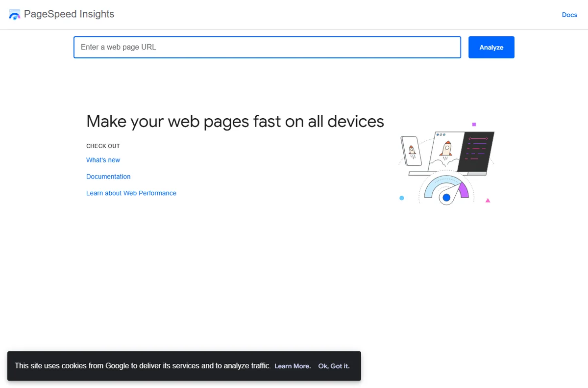Open the Documentation link
Screen dimensions: 588x388
click(108, 177)
